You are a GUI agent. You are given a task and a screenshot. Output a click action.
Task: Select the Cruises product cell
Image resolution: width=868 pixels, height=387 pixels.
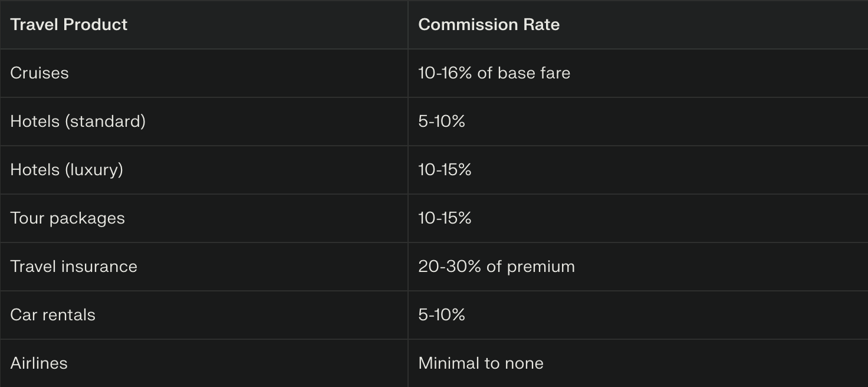(40, 73)
